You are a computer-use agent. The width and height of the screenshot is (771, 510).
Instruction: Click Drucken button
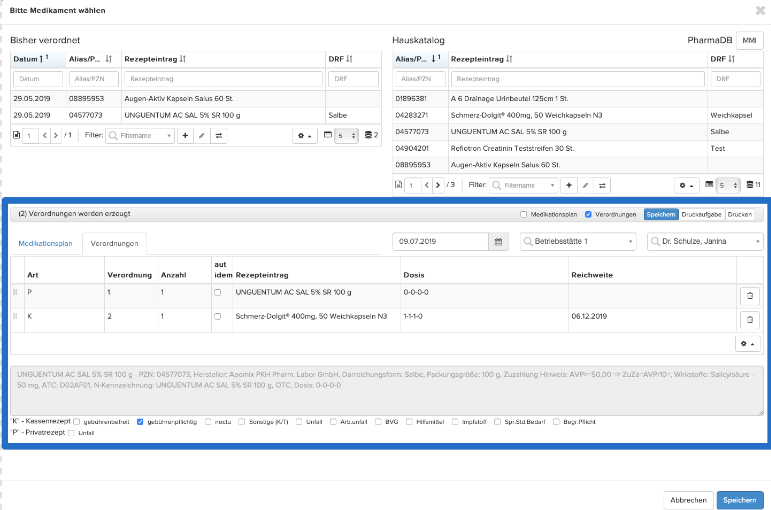tap(740, 214)
